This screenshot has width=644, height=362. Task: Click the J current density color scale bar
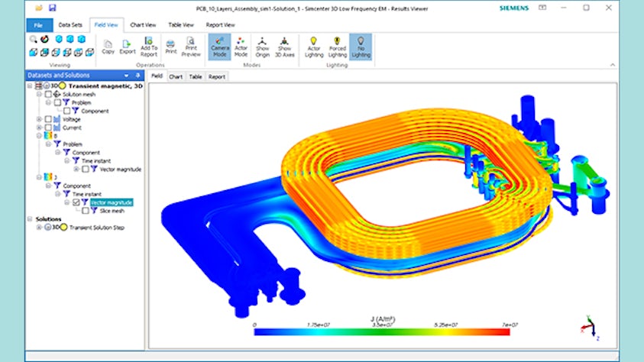tap(382, 332)
